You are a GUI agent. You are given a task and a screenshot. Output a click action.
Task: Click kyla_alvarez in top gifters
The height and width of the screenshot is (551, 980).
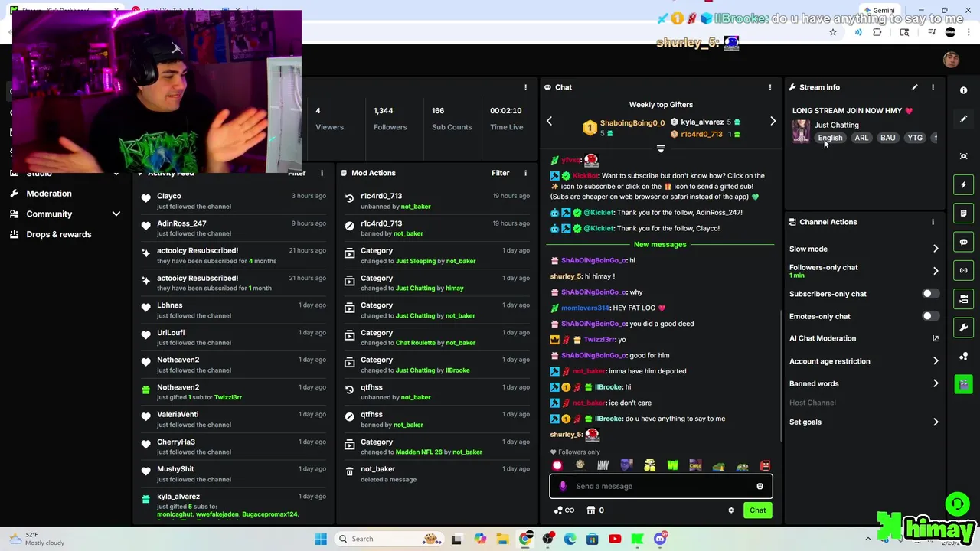pyautogui.click(x=702, y=122)
